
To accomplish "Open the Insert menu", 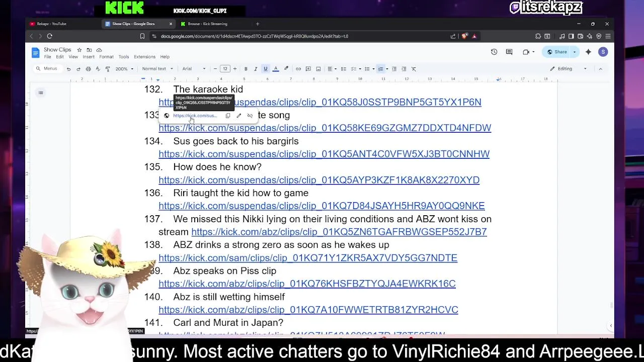I will pyautogui.click(x=89, y=57).
